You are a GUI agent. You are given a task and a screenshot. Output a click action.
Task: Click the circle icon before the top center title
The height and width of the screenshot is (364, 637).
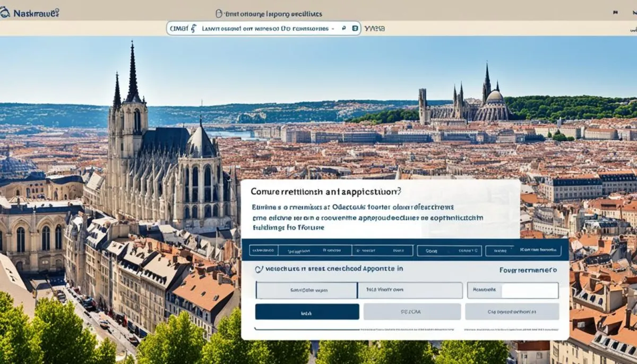click(219, 14)
